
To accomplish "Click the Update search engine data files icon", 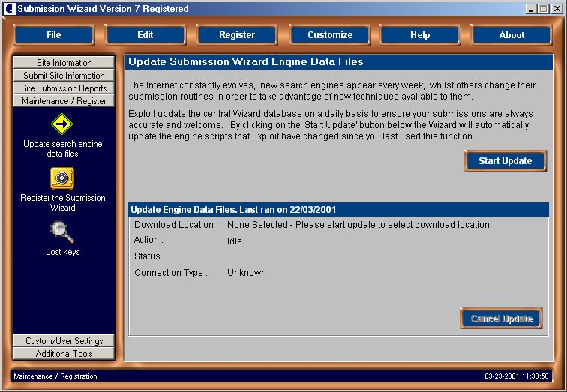I will (x=61, y=124).
